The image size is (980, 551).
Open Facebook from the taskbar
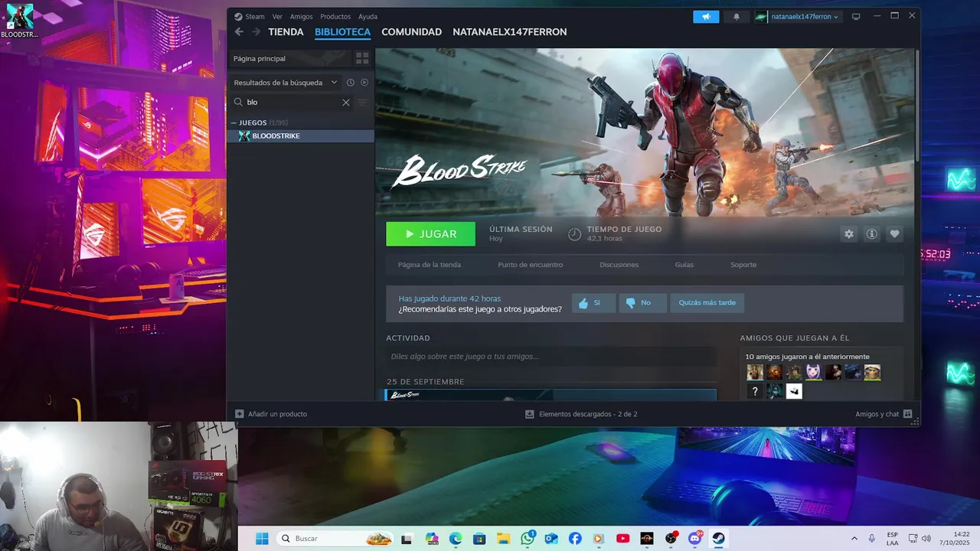pyautogui.click(x=575, y=539)
